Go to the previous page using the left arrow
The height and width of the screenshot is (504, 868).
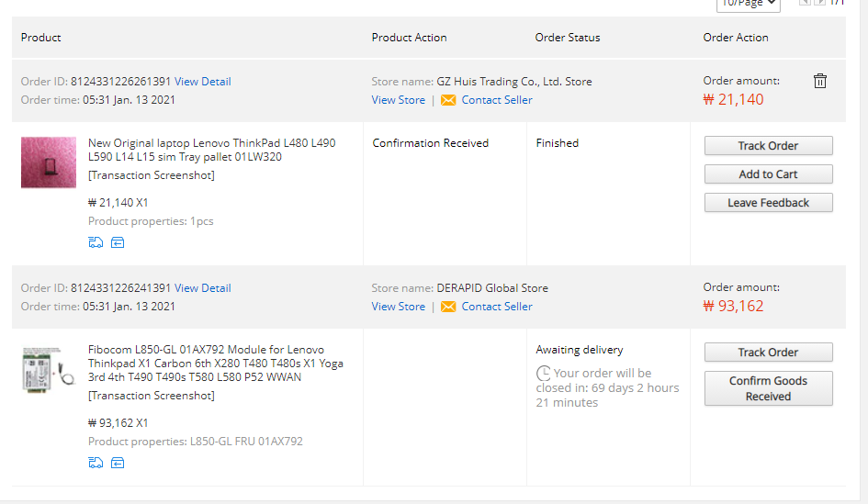click(805, 3)
